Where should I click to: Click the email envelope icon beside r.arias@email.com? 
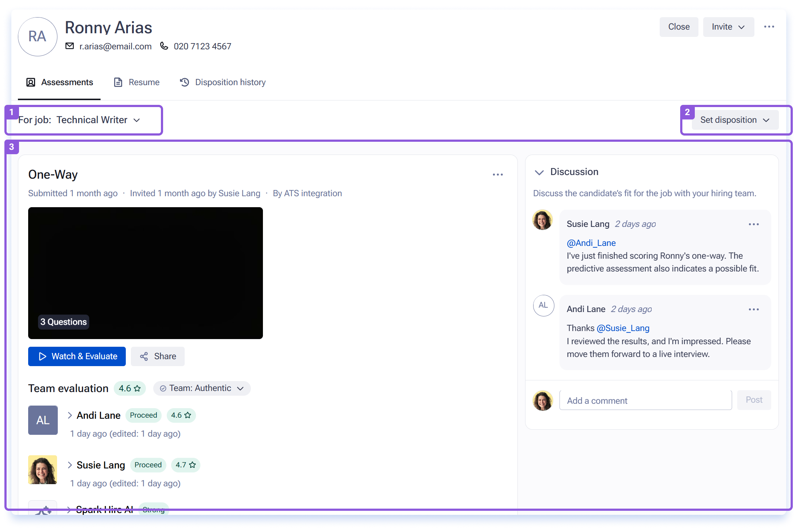point(69,46)
